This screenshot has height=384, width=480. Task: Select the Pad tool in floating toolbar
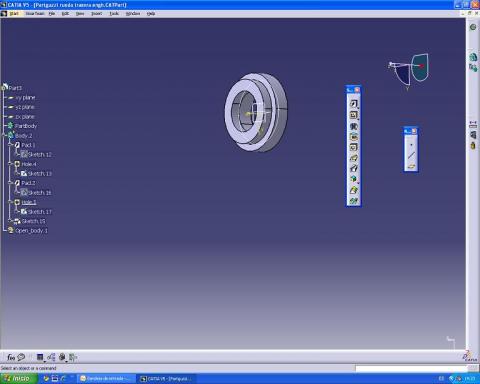pos(353,104)
